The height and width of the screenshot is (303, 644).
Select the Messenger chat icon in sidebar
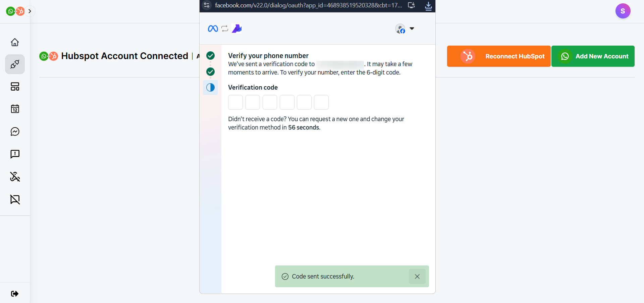[15, 132]
